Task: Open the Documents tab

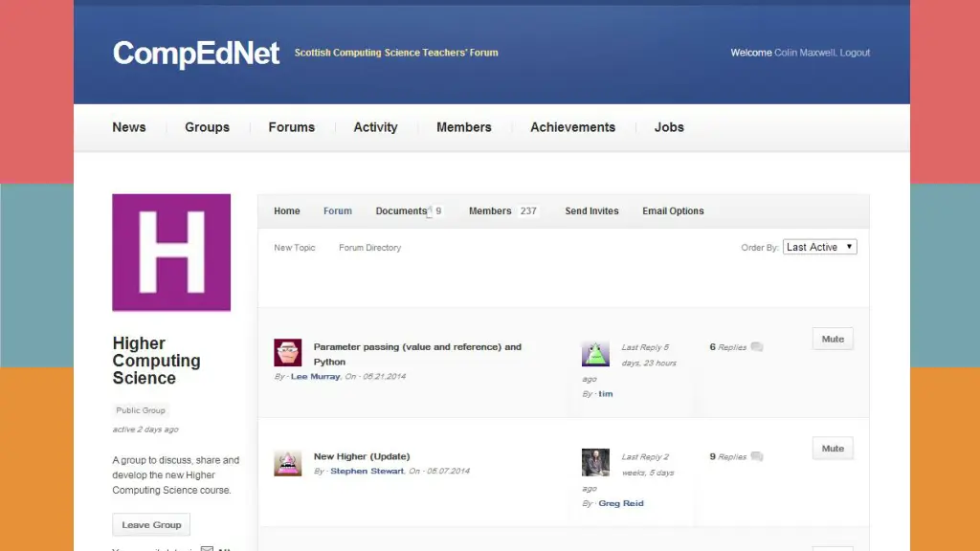Action: click(408, 211)
